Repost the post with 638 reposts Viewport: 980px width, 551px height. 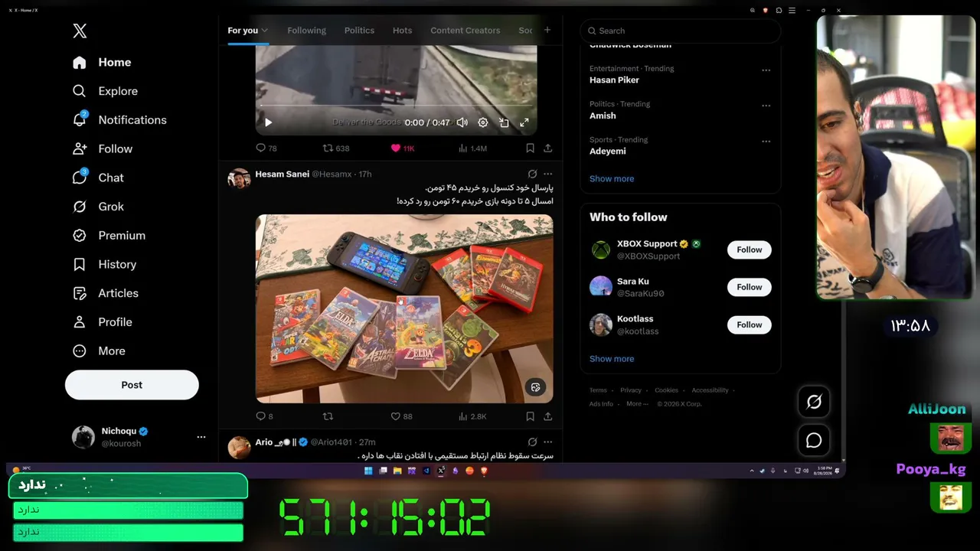point(335,148)
